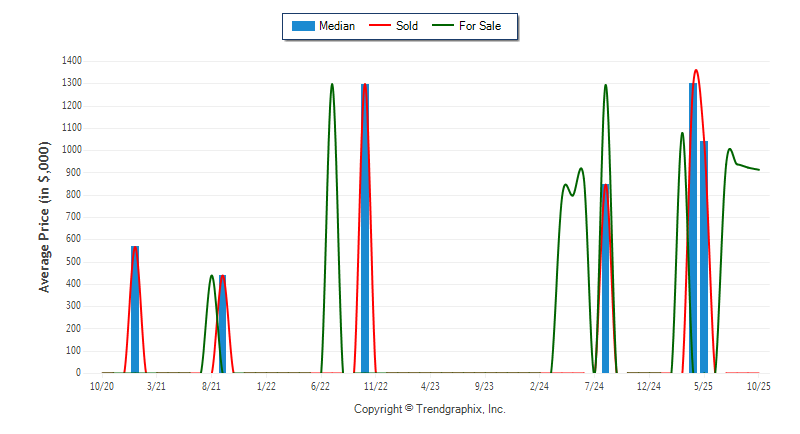Image resolution: width=800 pixels, height=434 pixels.
Task: Click the 2/24 x-axis date label
Action: 539,386
